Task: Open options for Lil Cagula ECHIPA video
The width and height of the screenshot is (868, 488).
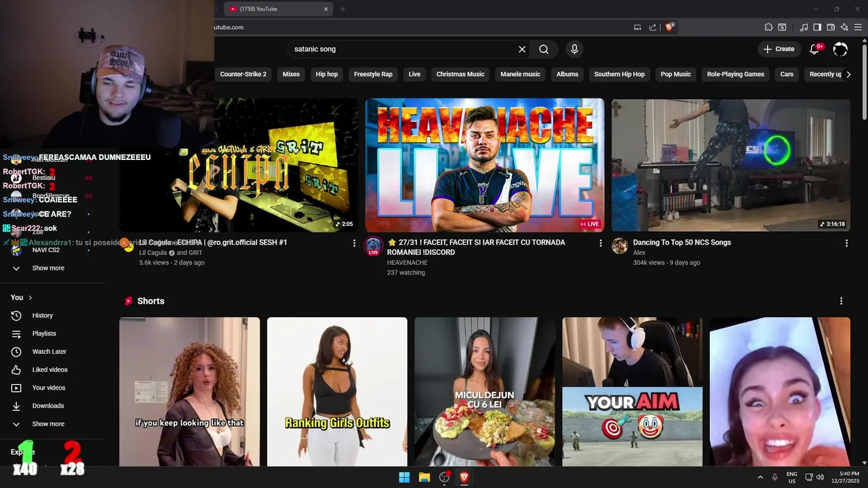Action: [354, 243]
